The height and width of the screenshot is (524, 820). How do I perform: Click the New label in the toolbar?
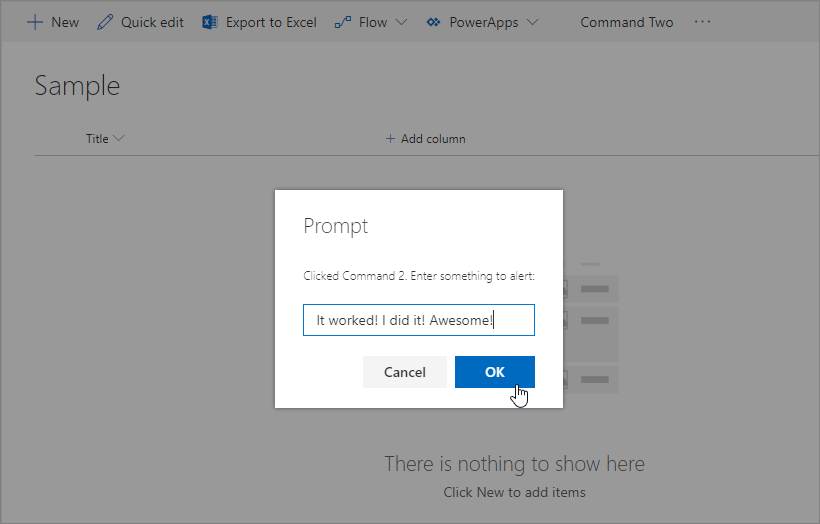pyautogui.click(x=65, y=22)
